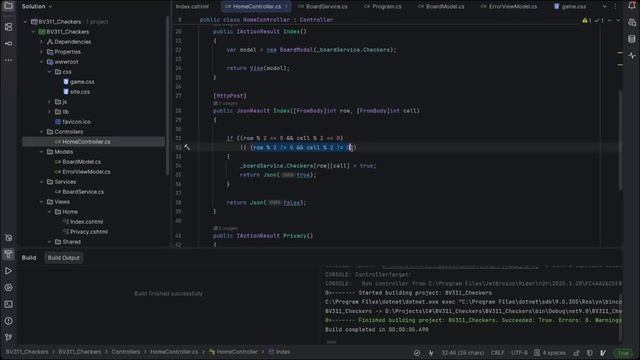Select the Build Output tab
The image size is (640, 360).
pyautogui.click(x=64, y=258)
